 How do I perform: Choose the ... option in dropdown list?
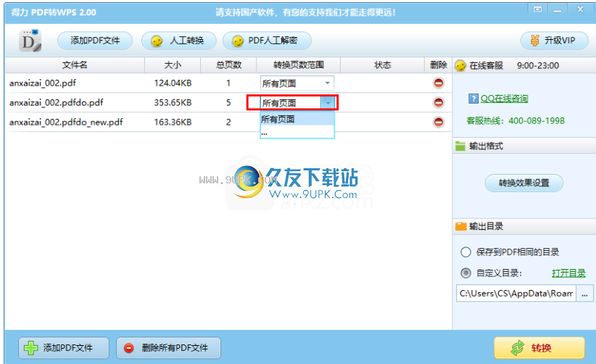(x=297, y=132)
